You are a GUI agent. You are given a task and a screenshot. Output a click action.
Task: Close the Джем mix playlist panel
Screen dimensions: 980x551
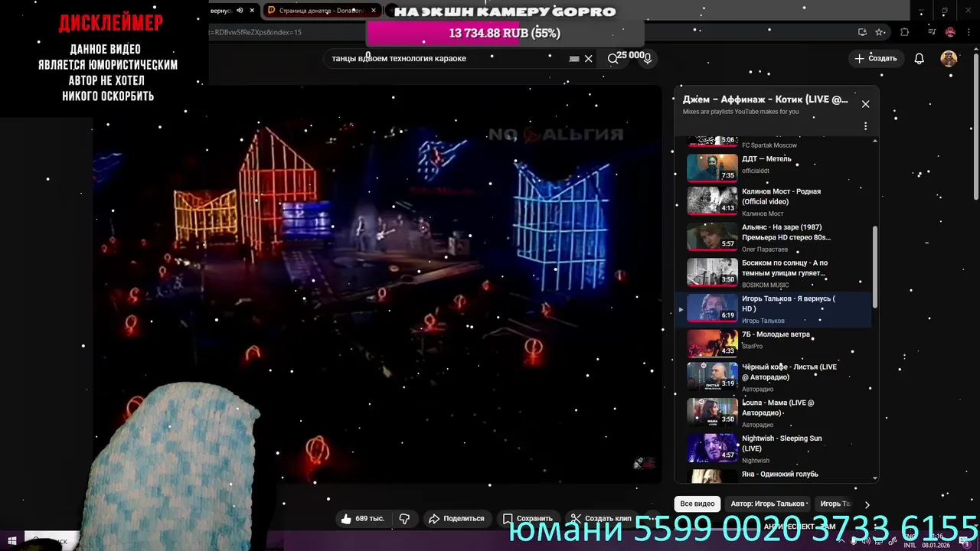pyautogui.click(x=865, y=104)
